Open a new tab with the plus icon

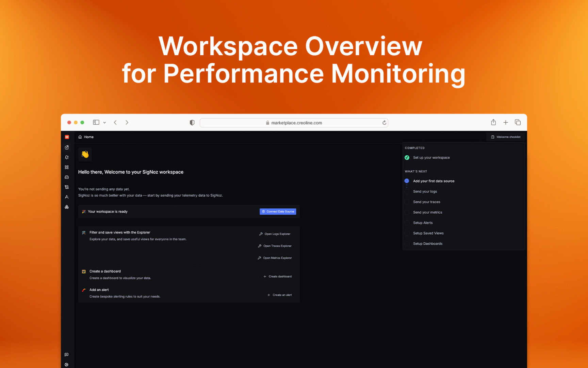(506, 122)
